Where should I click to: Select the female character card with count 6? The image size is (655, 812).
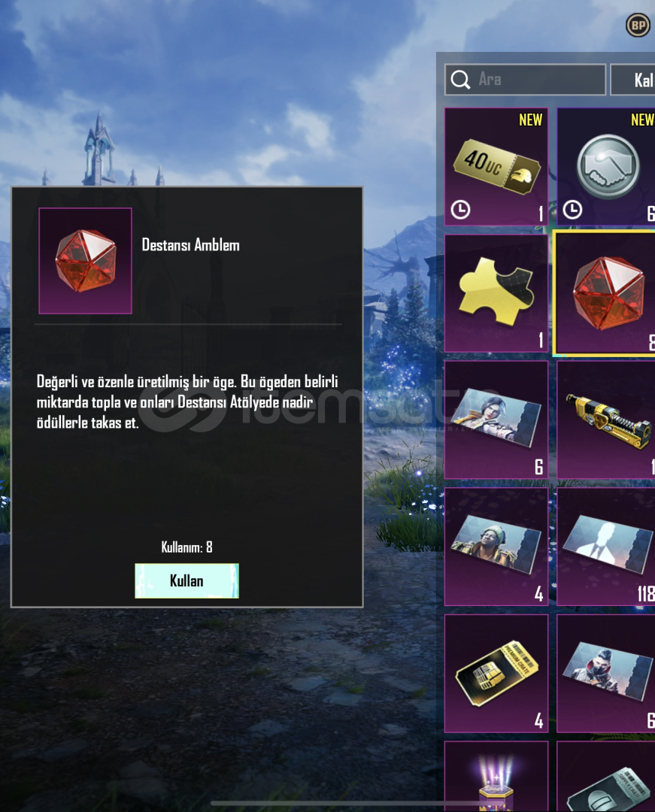pyautogui.click(x=496, y=420)
